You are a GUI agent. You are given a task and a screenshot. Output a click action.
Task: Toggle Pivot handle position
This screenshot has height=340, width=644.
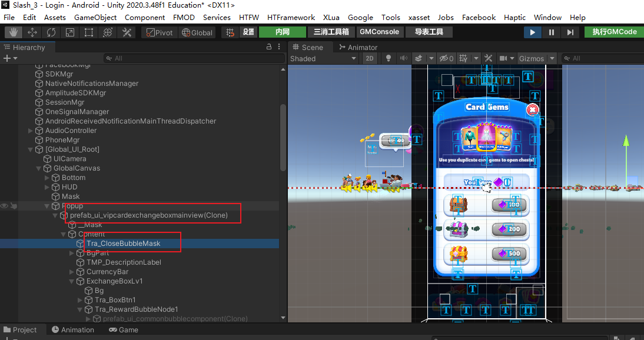click(160, 32)
